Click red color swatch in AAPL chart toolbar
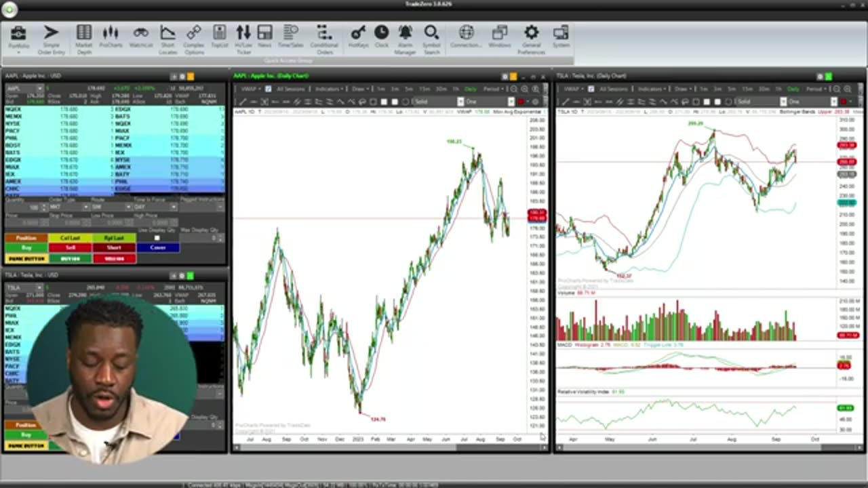 (x=520, y=102)
